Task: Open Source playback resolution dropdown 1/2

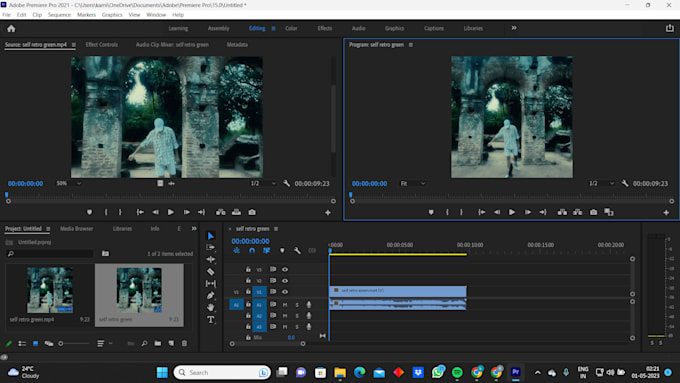Action: click(x=263, y=183)
